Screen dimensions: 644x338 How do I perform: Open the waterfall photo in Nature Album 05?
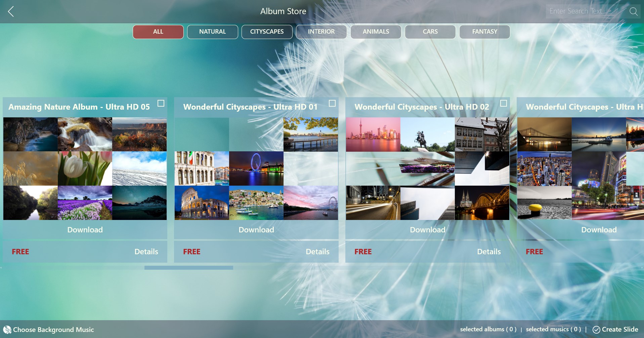85,134
